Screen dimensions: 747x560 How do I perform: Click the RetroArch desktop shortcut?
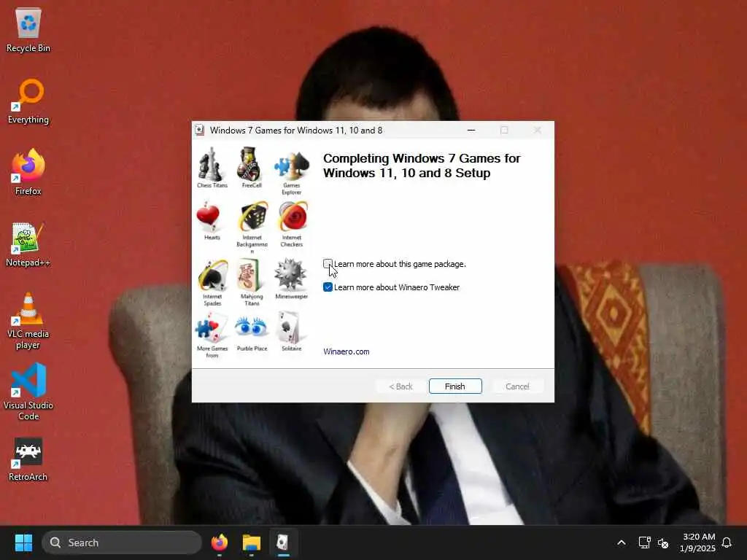click(28, 460)
